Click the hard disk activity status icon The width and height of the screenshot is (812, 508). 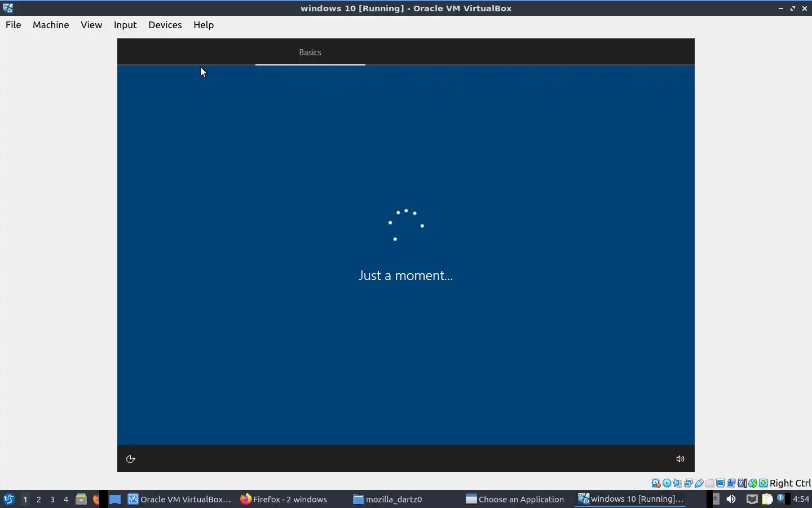pos(656,483)
